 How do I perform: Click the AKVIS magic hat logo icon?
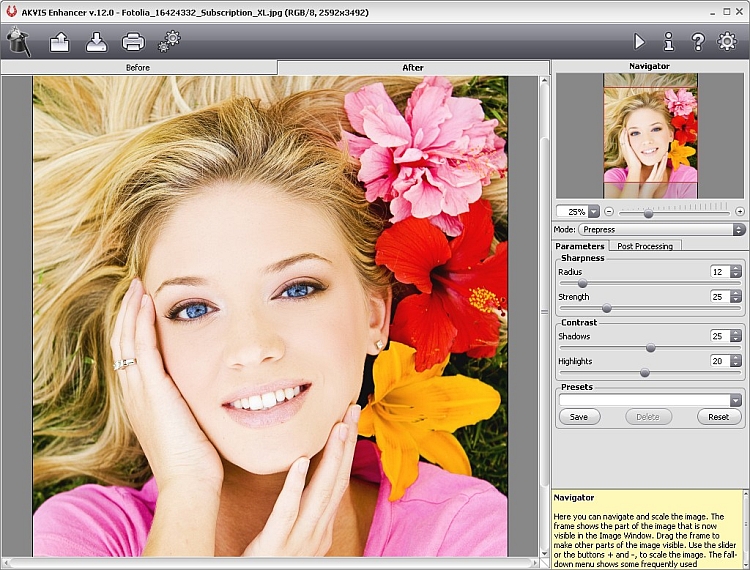coord(18,41)
